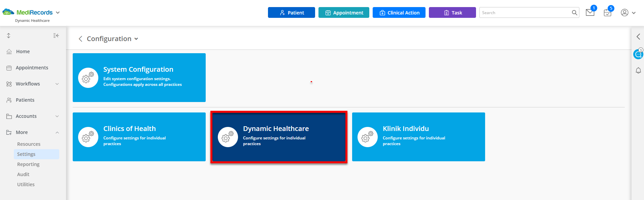Open the chat messages icon

[638, 54]
